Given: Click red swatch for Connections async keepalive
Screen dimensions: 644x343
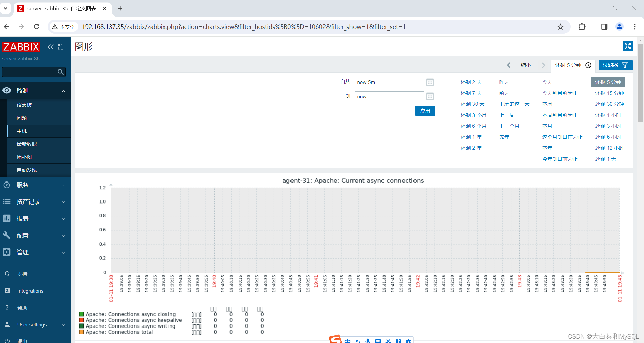Looking at the screenshot, I should click(81, 320).
